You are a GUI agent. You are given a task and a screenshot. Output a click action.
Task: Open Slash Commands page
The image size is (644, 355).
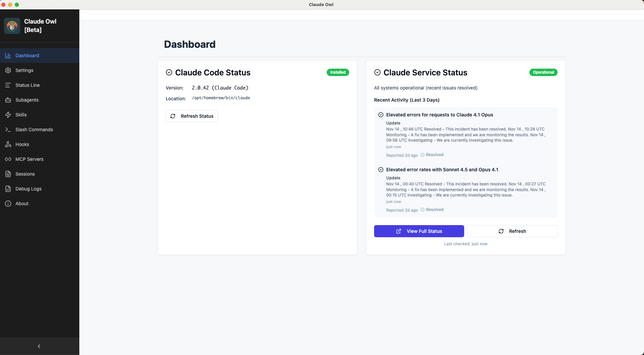(x=40, y=130)
